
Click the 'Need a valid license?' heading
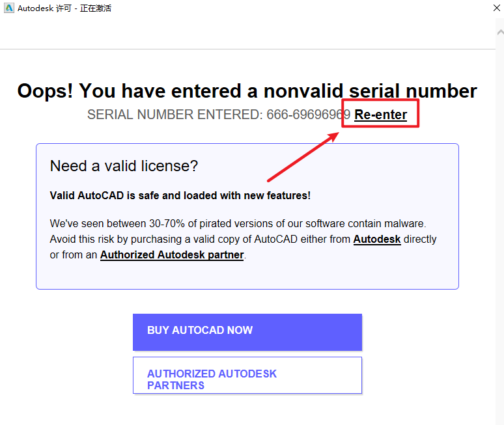coord(124,166)
